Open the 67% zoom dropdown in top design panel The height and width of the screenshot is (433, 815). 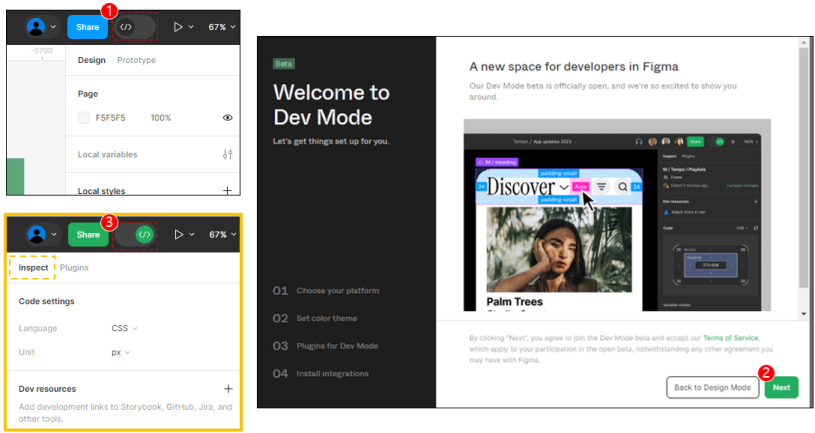click(x=222, y=27)
